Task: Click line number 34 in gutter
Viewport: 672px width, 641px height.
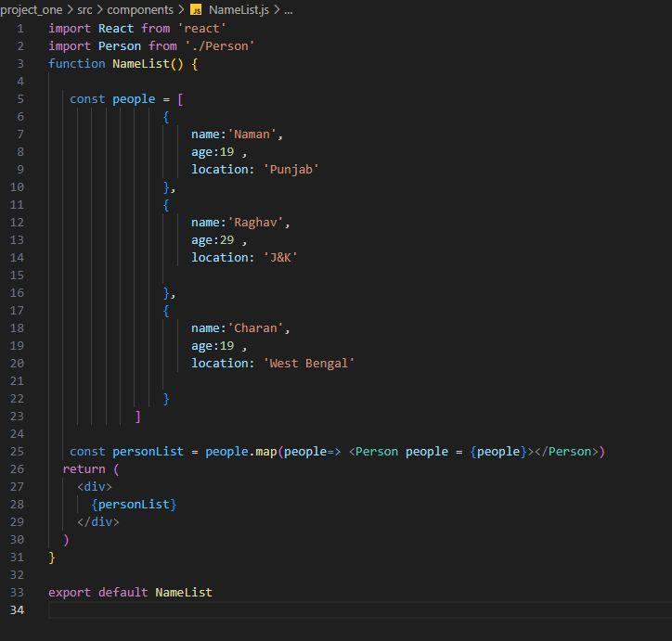Action: pos(17,610)
